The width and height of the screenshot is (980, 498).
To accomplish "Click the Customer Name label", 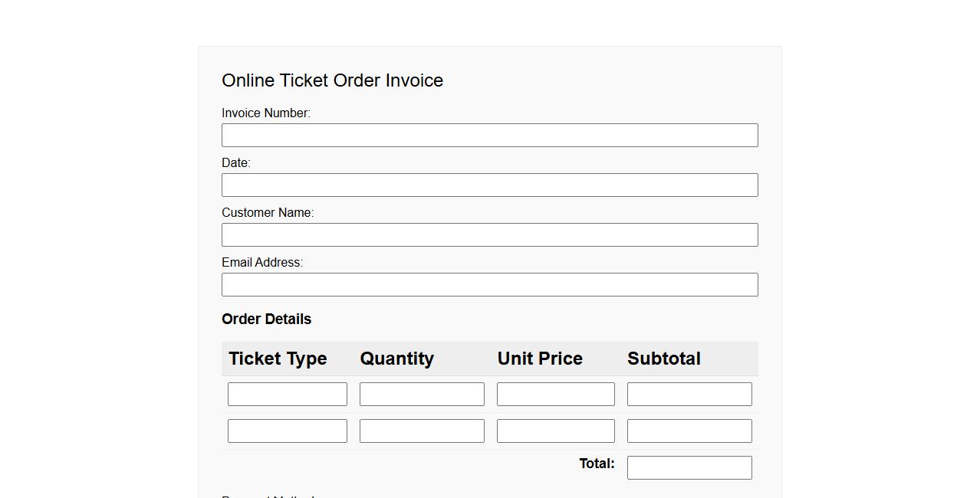I will [x=268, y=213].
